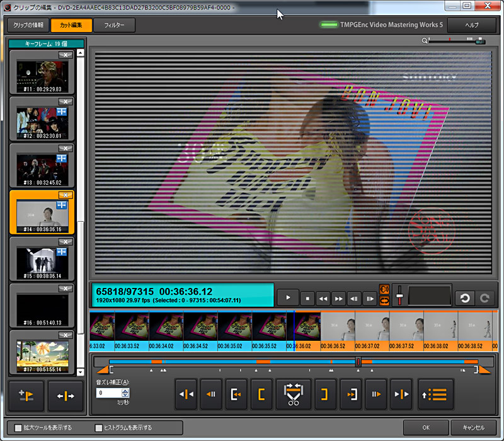
Task: Enable 拡大ツールを表示する checkbox
Action: tap(18, 428)
